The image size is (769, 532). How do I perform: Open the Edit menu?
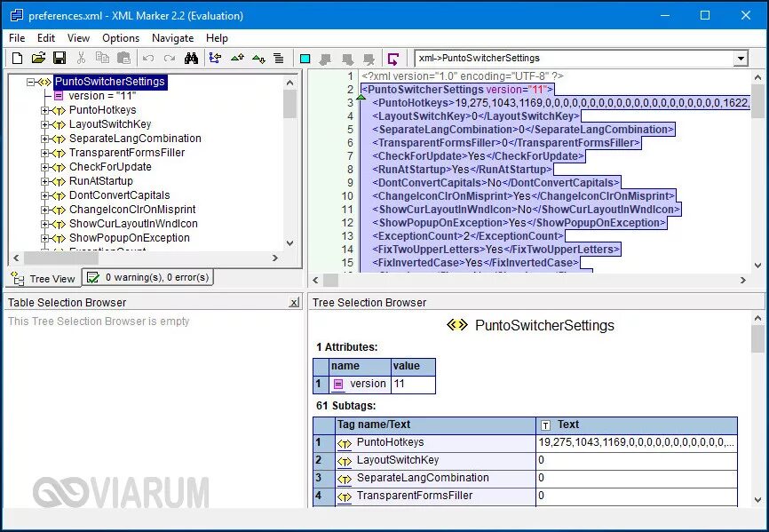[x=46, y=38]
